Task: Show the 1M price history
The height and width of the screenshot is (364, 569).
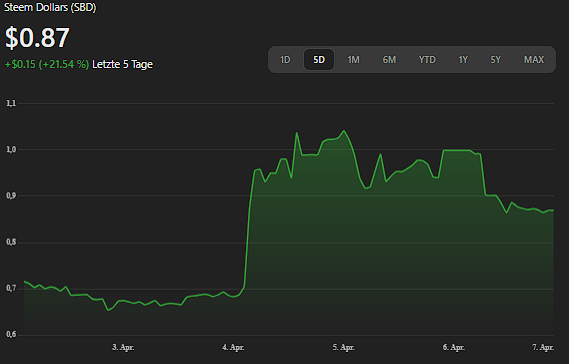Action: coord(353,60)
